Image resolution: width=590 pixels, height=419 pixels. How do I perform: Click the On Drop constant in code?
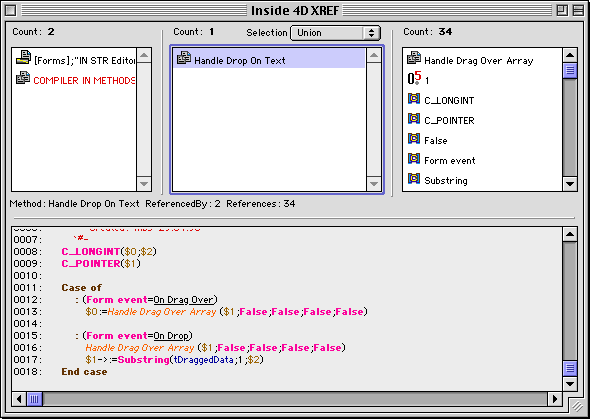(x=171, y=336)
